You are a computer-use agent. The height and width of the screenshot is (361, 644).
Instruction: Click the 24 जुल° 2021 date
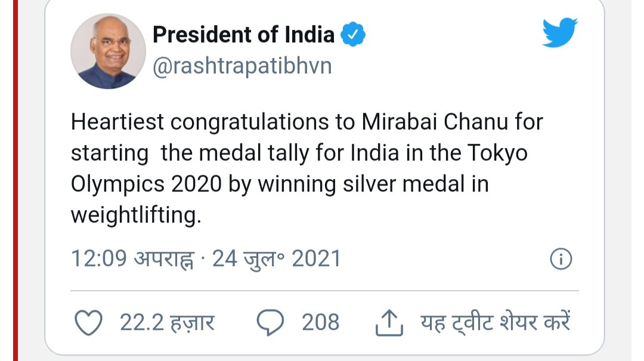coord(276,258)
